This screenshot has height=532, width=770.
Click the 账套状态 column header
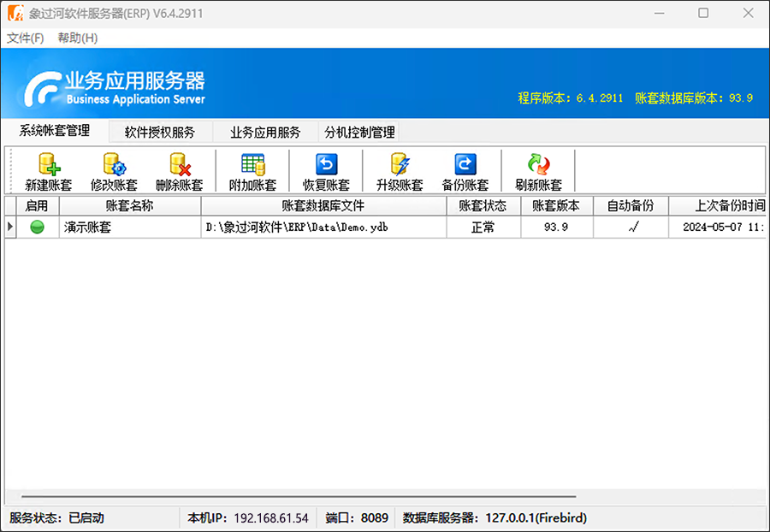coord(483,205)
